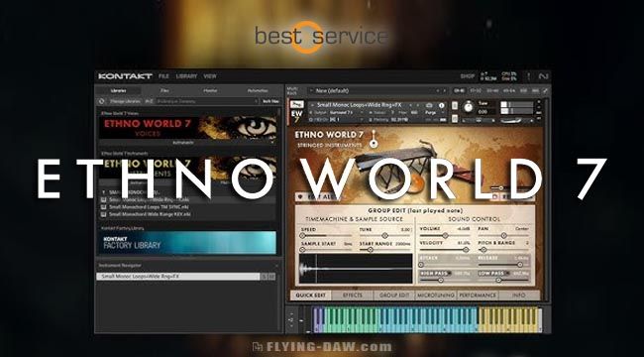This screenshot has height=357, width=644.
Task: Click the SPEED slider handle
Action: click(303, 236)
